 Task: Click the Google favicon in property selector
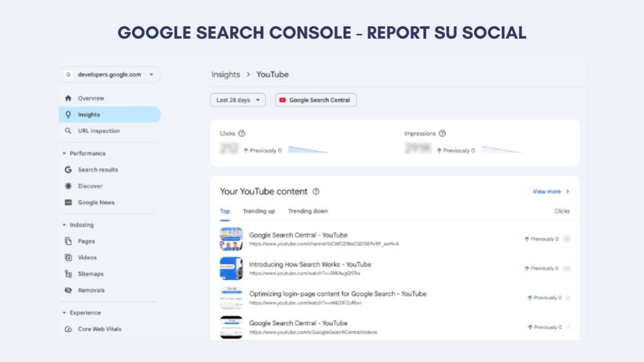pos(68,74)
